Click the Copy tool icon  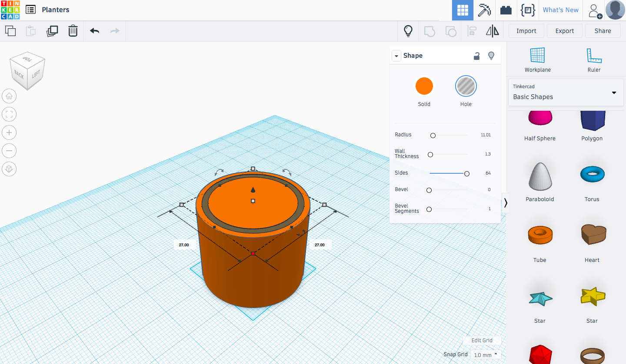pyautogui.click(x=10, y=31)
